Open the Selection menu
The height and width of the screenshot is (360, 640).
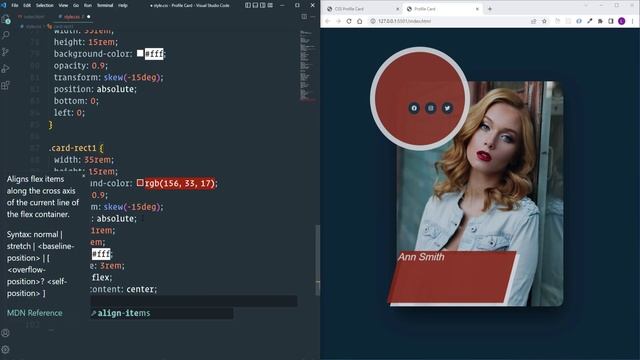pos(45,5)
